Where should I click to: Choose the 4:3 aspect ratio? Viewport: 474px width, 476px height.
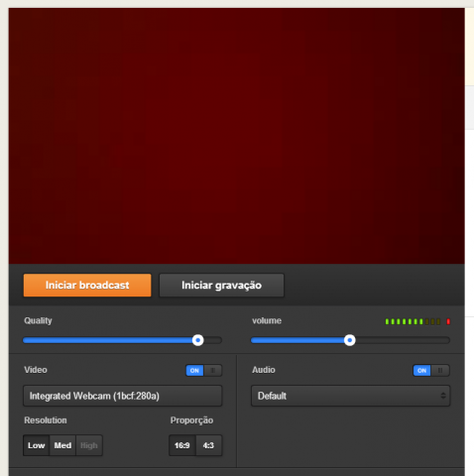point(208,445)
